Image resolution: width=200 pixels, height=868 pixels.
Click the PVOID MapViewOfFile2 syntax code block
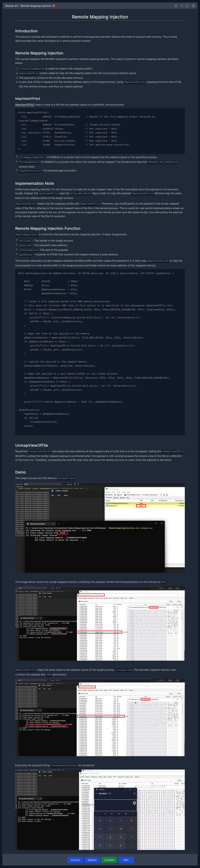tap(100, 131)
